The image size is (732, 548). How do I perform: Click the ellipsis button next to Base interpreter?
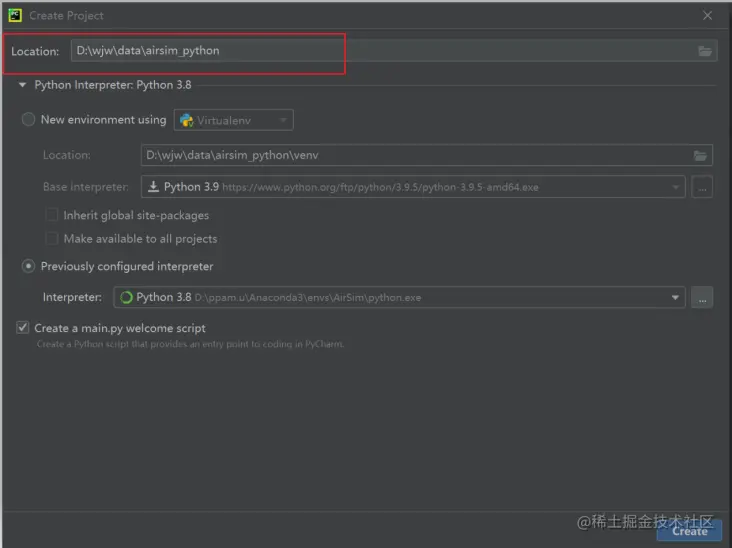[702, 187]
